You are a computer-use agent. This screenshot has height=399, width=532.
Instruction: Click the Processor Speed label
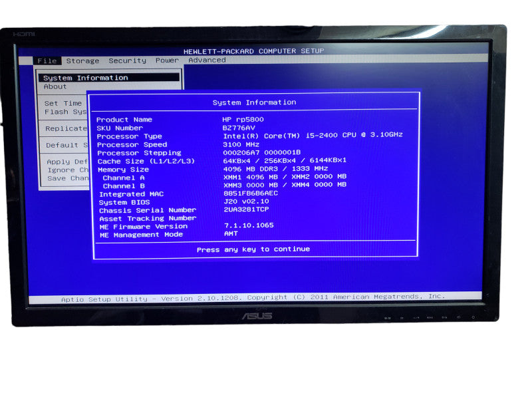(x=132, y=145)
